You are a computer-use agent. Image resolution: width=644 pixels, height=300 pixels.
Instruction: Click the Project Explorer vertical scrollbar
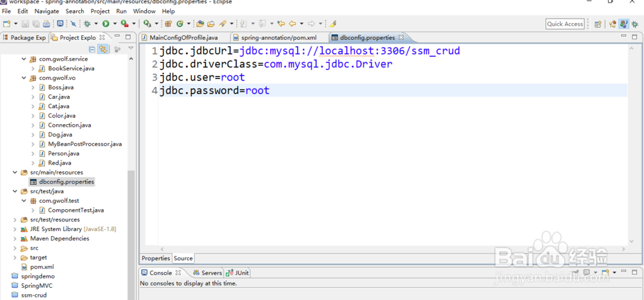[131, 235]
